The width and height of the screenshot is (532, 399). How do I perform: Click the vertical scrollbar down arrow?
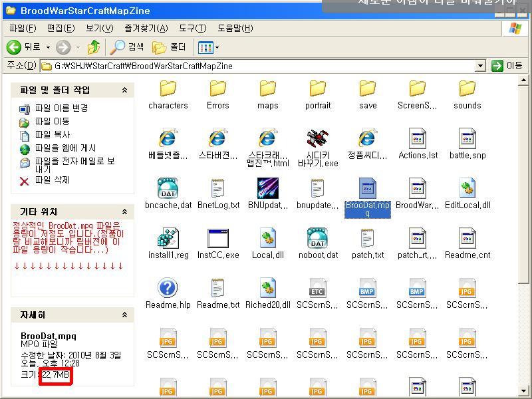pyautogui.click(x=525, y=391)
